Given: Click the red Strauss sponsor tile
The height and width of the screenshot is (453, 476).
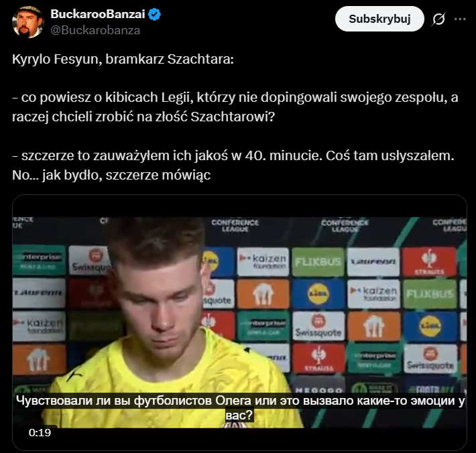Looking at the screenshot, I should (430, 261).
